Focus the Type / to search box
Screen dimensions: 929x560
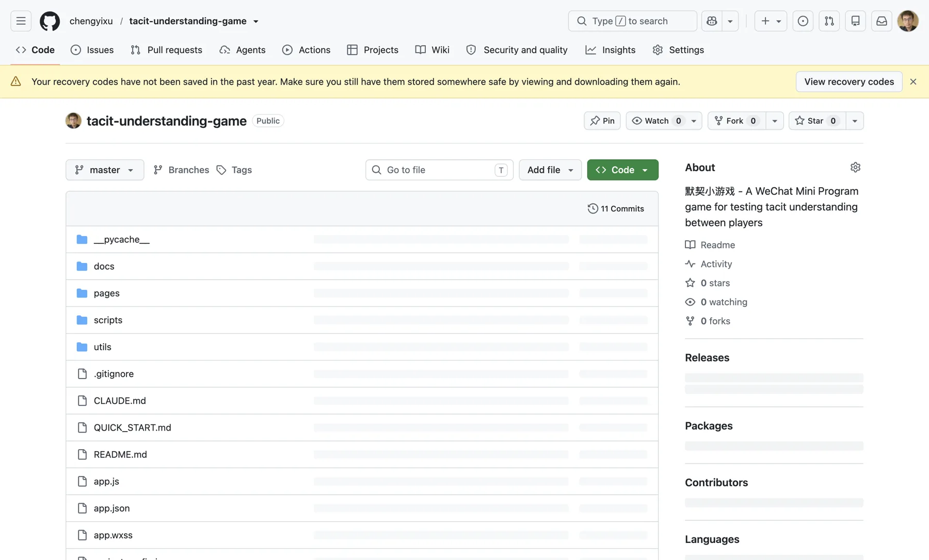pos(633,21)
